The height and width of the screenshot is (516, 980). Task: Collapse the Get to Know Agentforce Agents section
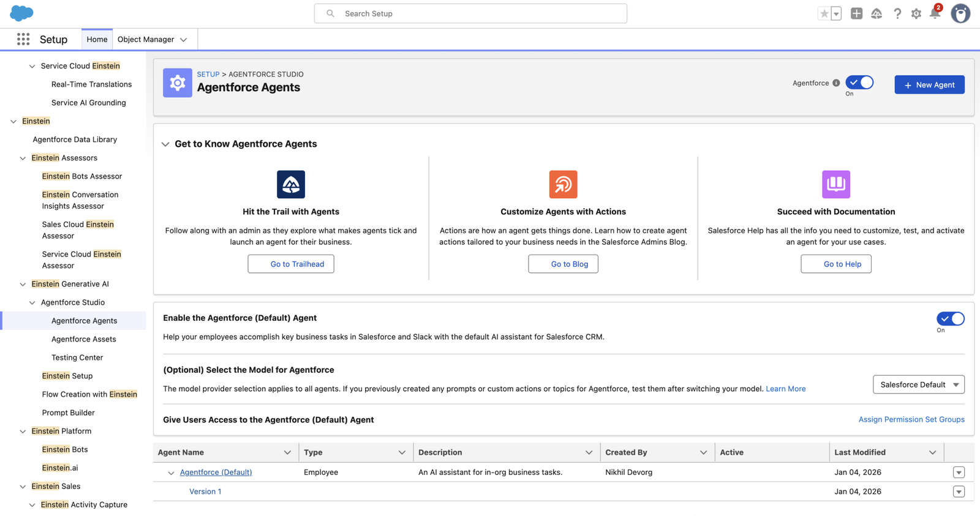click(165, 144)
